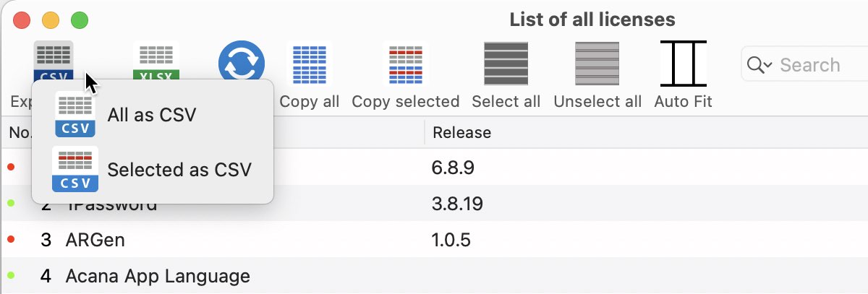Screen dimensions: 868x294
Task: Click the Auto Fit columns icon
Action: pyautogui.click(x=683, y=64)
